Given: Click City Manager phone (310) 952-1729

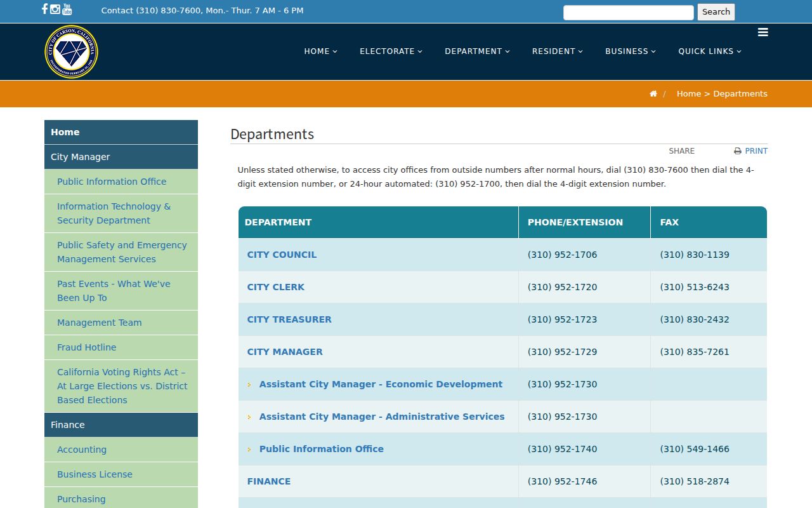Looking at the screenshot, I should pyautogui.click(x=562, y=352).
